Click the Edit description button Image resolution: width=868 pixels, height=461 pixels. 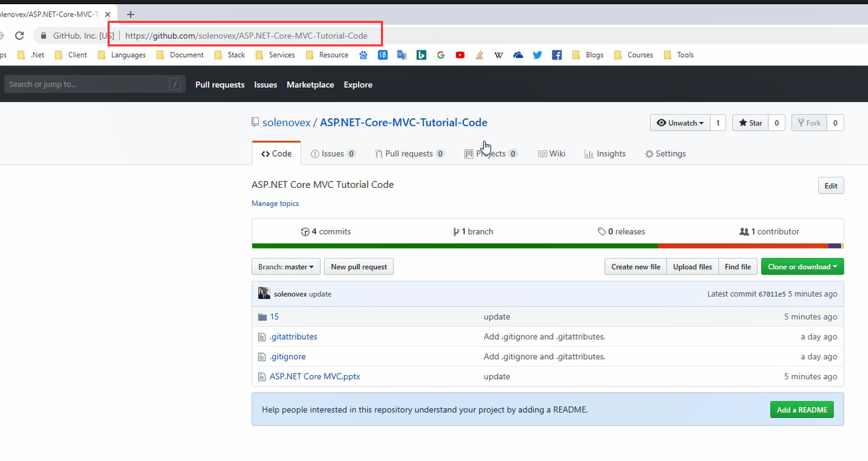coord(831,186)
